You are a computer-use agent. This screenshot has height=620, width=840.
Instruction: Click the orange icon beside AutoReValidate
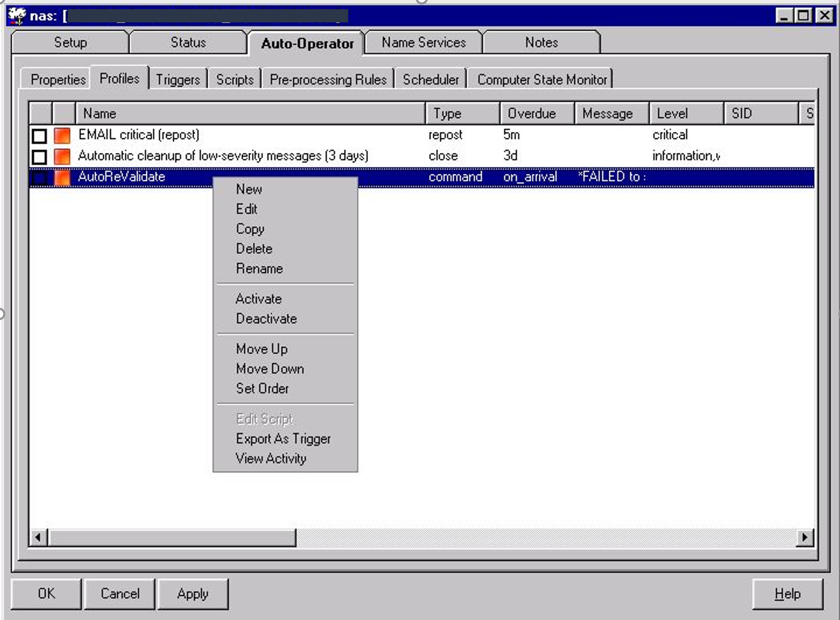[62, 177]
